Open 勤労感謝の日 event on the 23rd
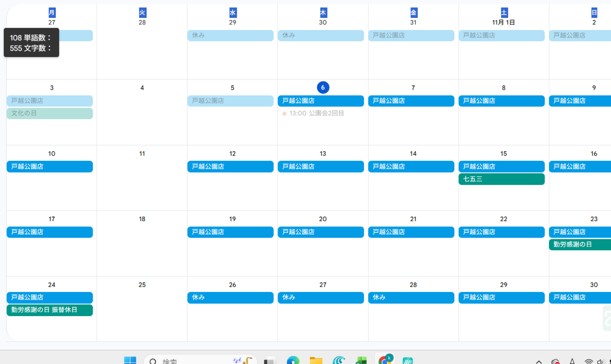 [x=580, y=244]
